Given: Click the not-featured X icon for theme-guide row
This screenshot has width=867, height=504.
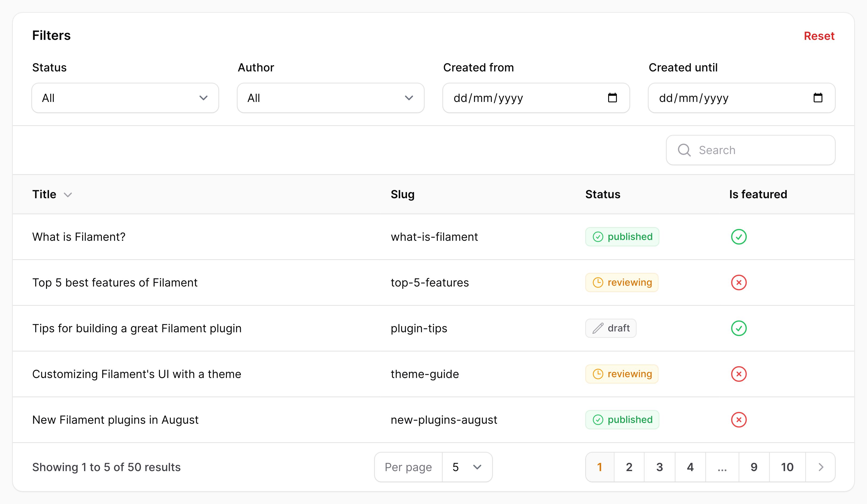Looking at the screenshot, I should [739, 374].
